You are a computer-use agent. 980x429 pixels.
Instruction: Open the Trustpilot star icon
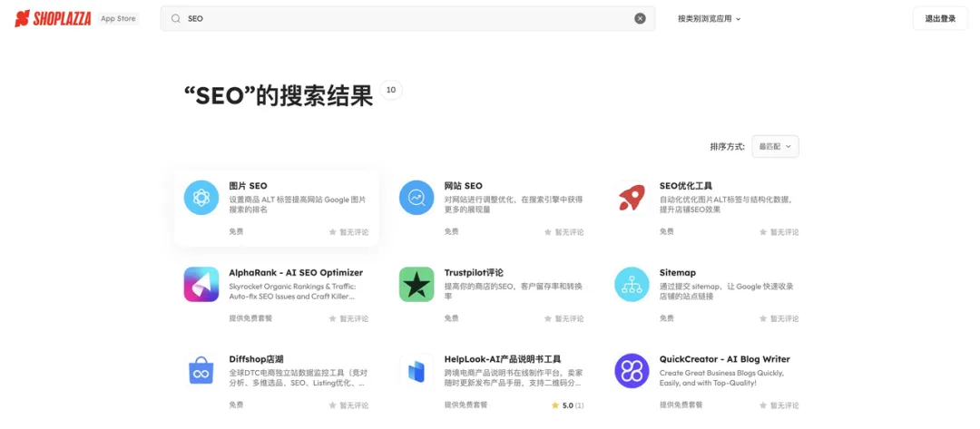(416, 284)
